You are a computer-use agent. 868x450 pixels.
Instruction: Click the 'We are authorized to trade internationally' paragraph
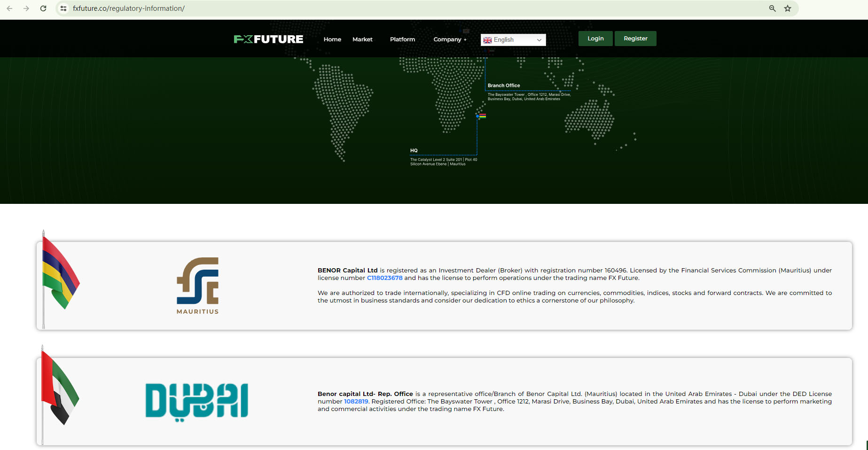[575, 297]
